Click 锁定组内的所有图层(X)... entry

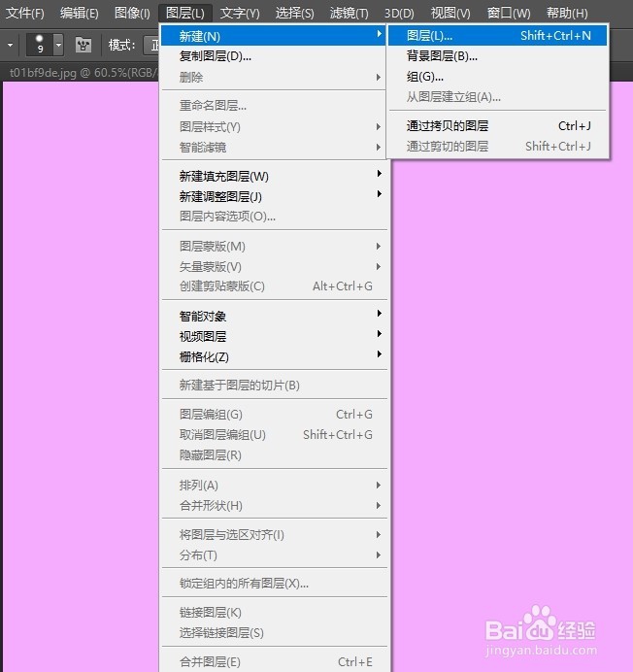275,584
